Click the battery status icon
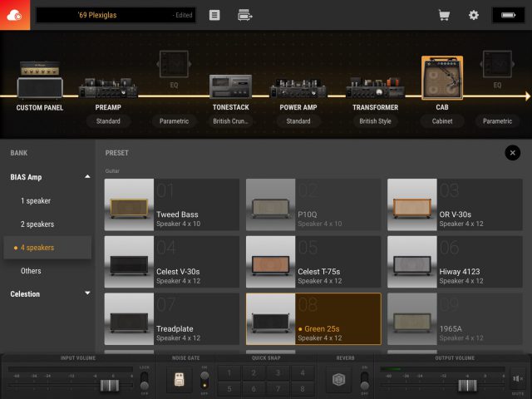 click(508, 15)
